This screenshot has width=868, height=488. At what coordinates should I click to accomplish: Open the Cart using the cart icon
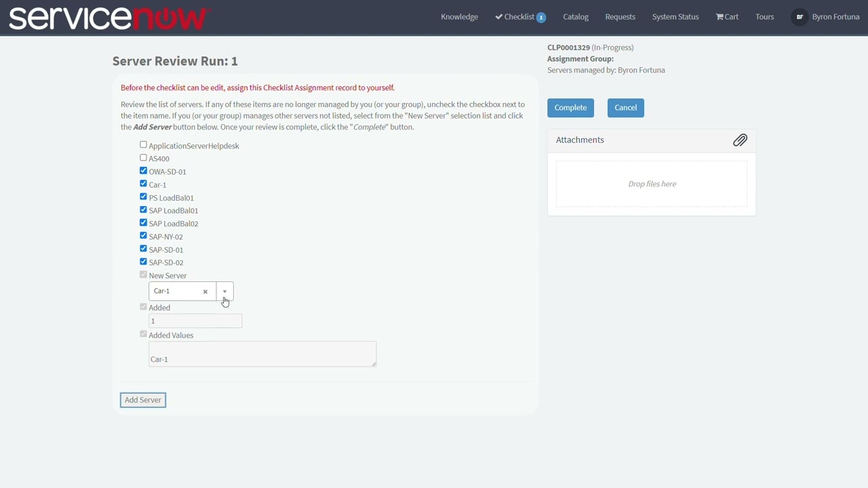coord(727,16)
